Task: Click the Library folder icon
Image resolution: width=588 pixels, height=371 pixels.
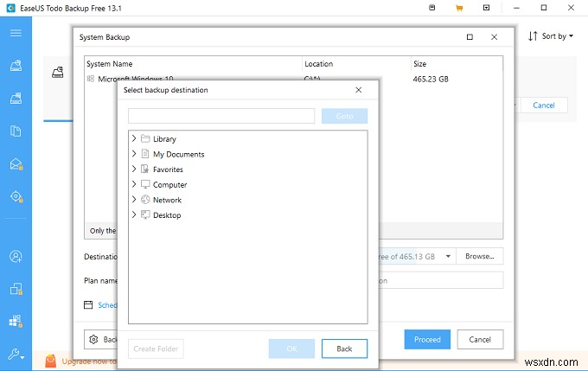Action: tap(145, 138)
